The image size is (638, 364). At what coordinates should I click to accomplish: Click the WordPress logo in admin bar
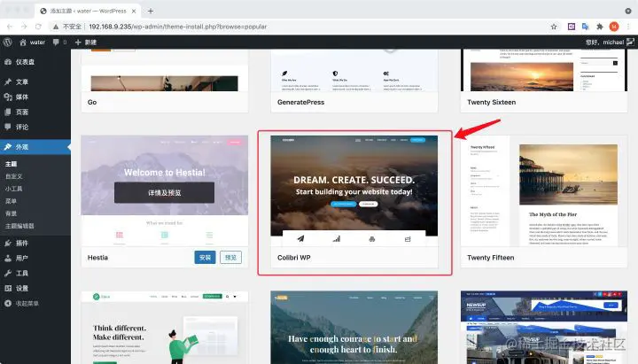(7, 42)
